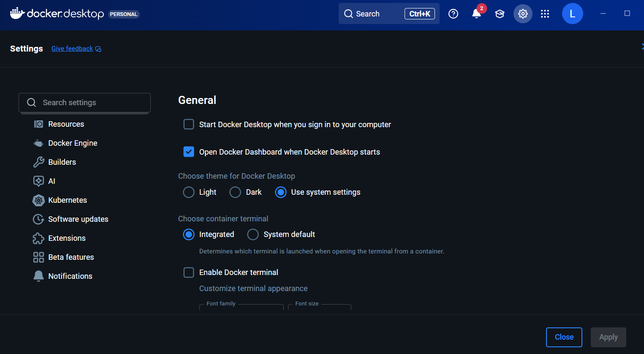
Task: Select Use system settings theme option
Action: [x=281, y=192]
